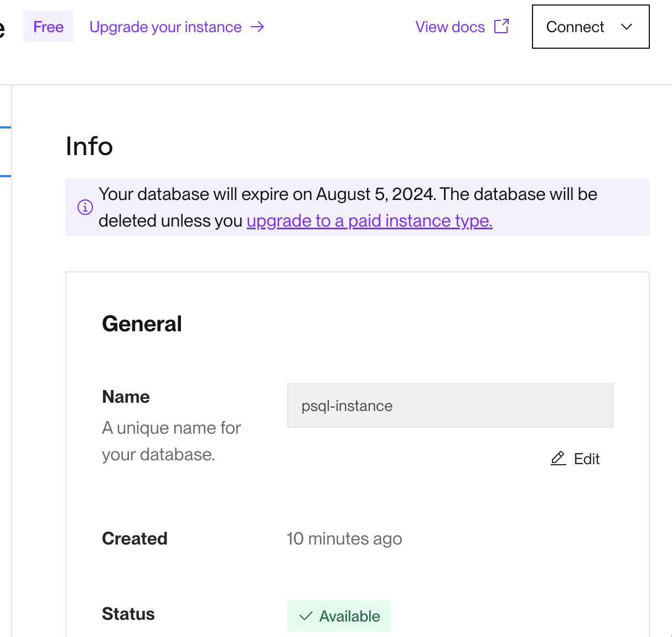
Task: Open the Connect menu button
Action: (576, 27)
